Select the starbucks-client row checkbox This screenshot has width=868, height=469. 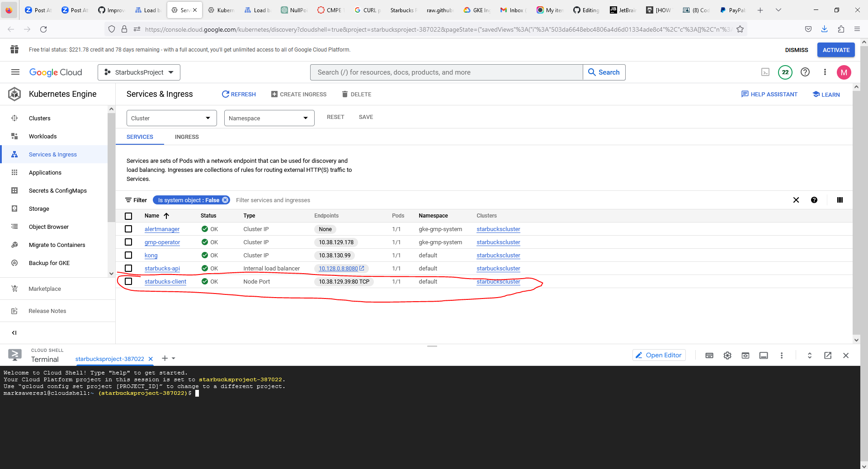click(x=128, y=281)
